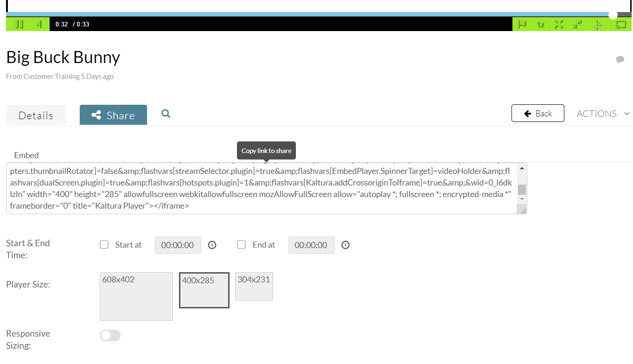Image resolution: width=633 pixels, height=364 pixels.
Task: Click the expand-player arrows icon
Action: coord(577,25)
